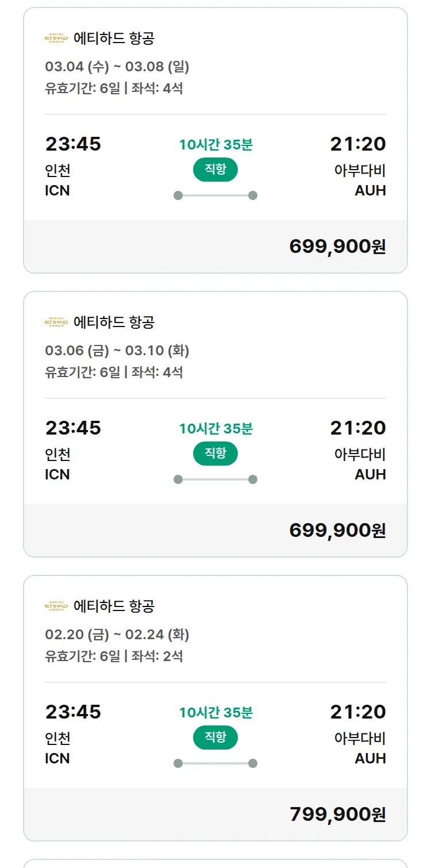Select the 699,900원 price on the 03.04 flight
431x868 pixels.
337,246
